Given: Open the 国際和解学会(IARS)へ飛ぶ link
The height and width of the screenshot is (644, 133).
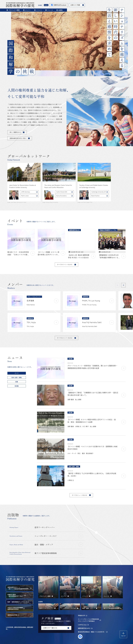Looking at the screenshot, I should pos(19,138).
